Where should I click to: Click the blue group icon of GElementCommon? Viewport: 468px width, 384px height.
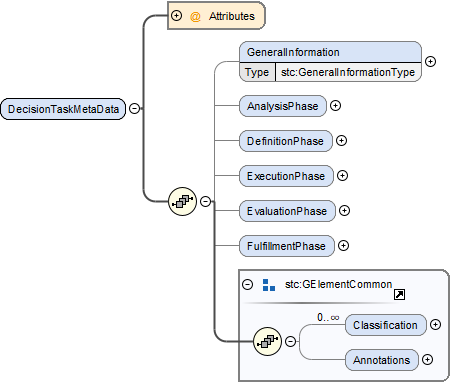tap(269, 285)
